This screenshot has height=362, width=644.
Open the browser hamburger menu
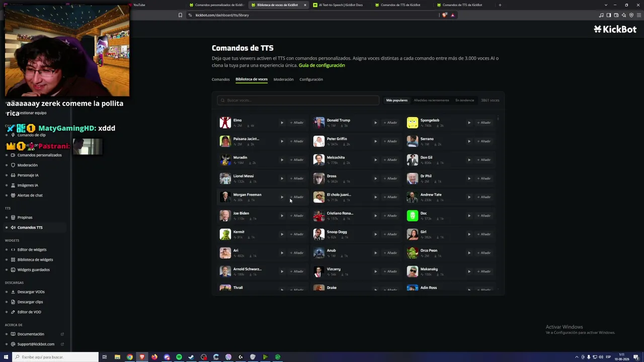pyautogui.click(x=638, y=15)
